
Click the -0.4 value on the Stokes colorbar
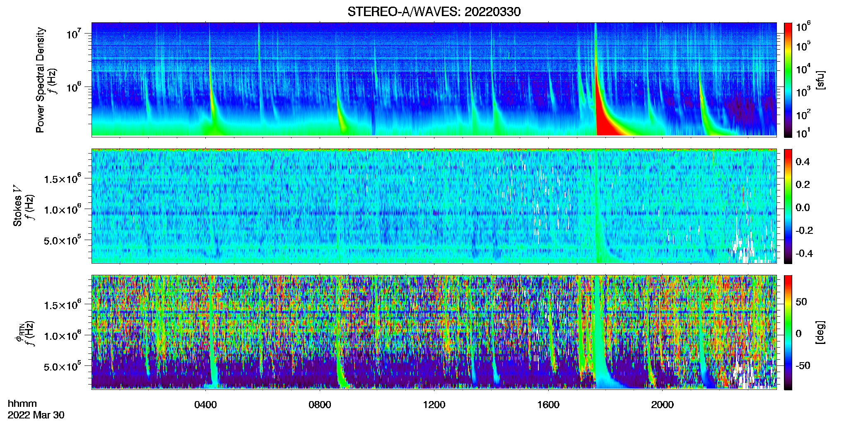804,253
